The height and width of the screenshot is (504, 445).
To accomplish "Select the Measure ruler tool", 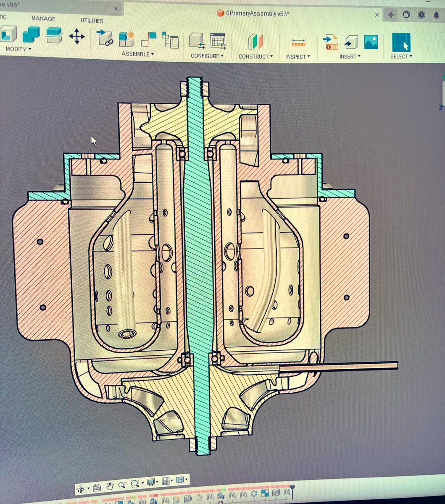I will click(298, 42).
